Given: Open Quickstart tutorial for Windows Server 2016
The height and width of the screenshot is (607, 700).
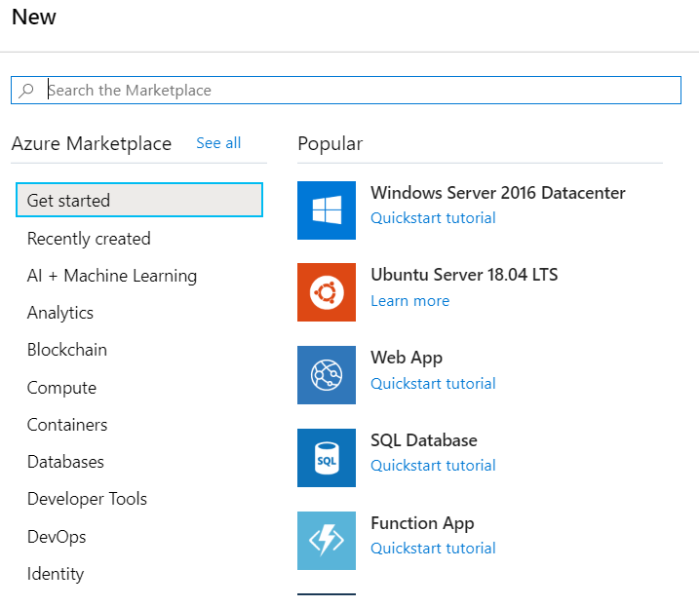Looking at the screenshot, I should 433,217.
